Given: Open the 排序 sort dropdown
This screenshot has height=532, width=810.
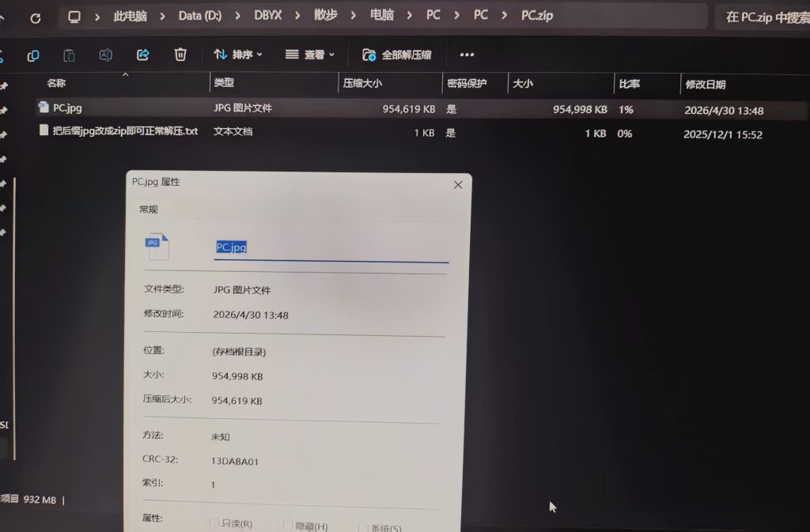Looking at the screenshot, I should pyautogui.click(x=238, y=55).
